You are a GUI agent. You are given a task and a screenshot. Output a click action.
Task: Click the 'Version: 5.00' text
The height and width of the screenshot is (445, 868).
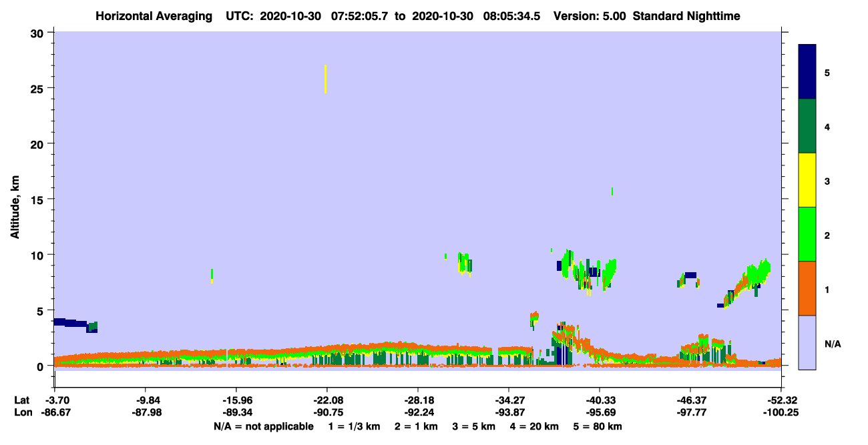[x=589, y=16]
